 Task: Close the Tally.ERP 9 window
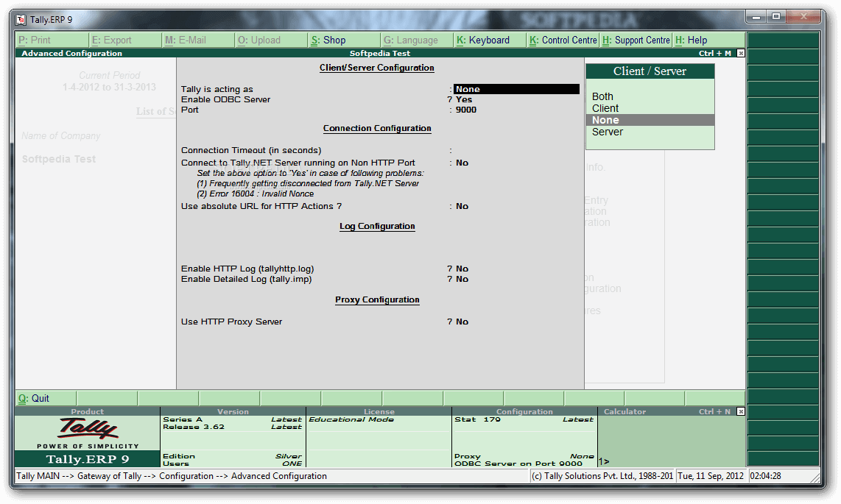point(803,17)
